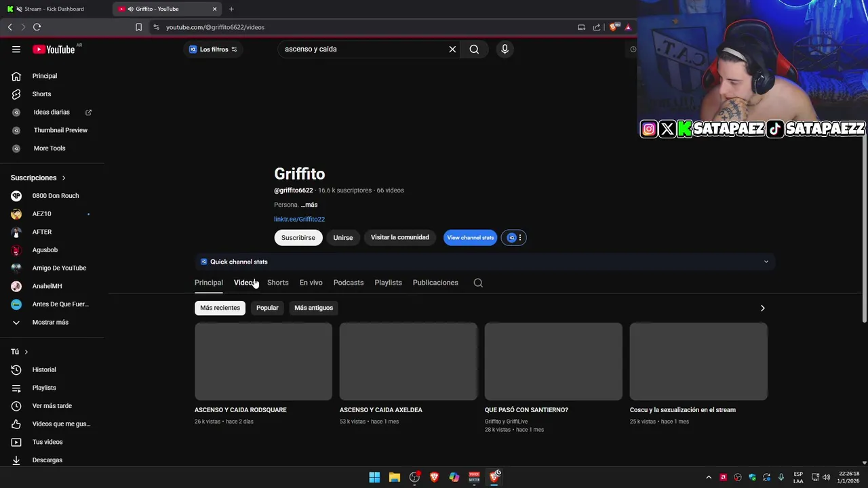Start voice search with the microphone
Image resolution: width=868 pixels, height=488 pixels.
[505, 49]
